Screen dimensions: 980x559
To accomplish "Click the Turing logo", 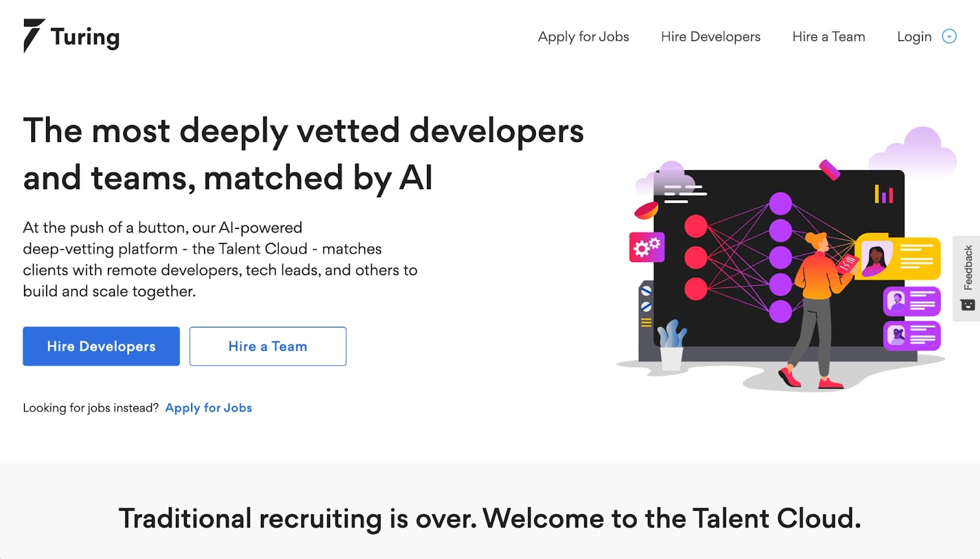I will coord(71,37).
